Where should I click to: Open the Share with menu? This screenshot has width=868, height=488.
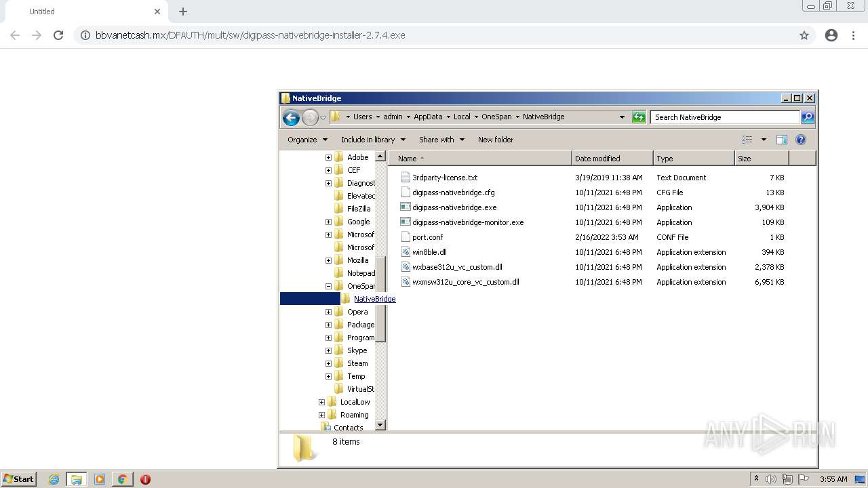[x=441, y=140]
